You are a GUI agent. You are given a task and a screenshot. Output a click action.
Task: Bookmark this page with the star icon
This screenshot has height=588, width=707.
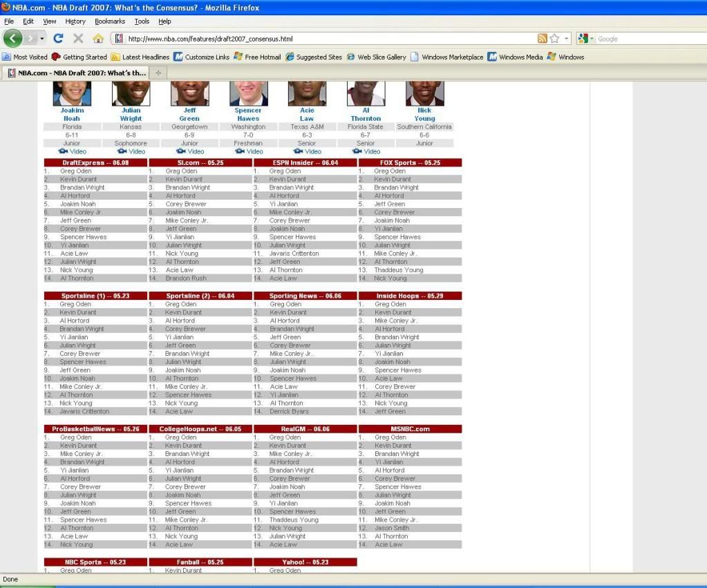[x=554, y=39]
